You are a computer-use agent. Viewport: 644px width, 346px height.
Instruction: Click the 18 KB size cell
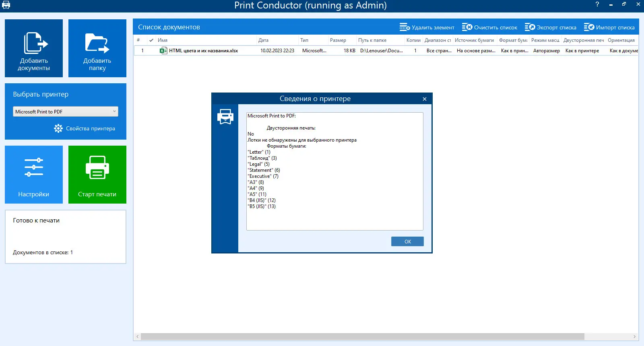(349, 51)
